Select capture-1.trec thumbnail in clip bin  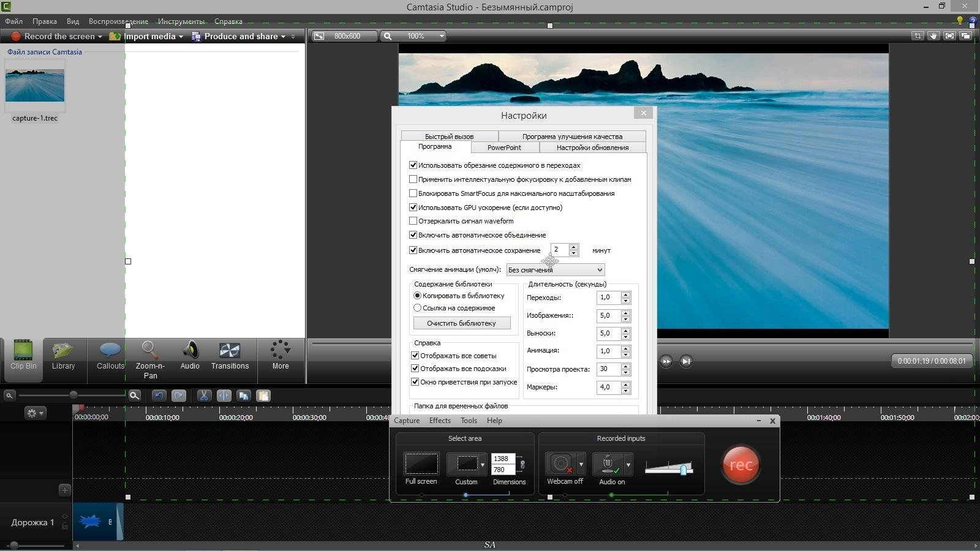pos(35,85)
